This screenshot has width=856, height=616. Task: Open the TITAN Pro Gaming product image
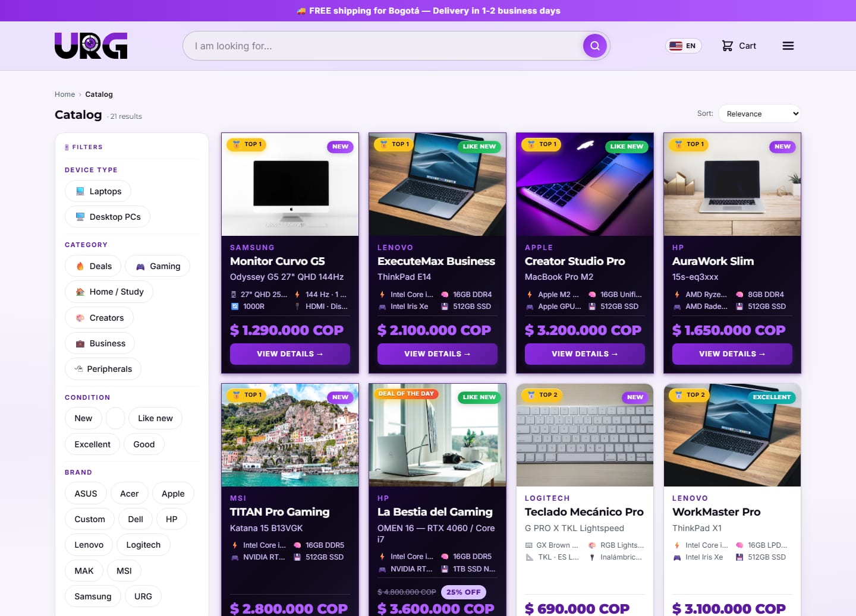pos(290,435)
